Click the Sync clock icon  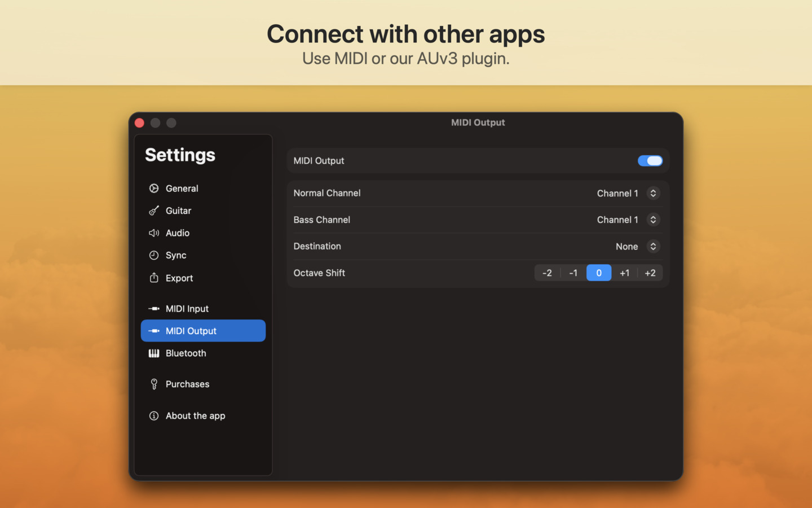[153, 255]
